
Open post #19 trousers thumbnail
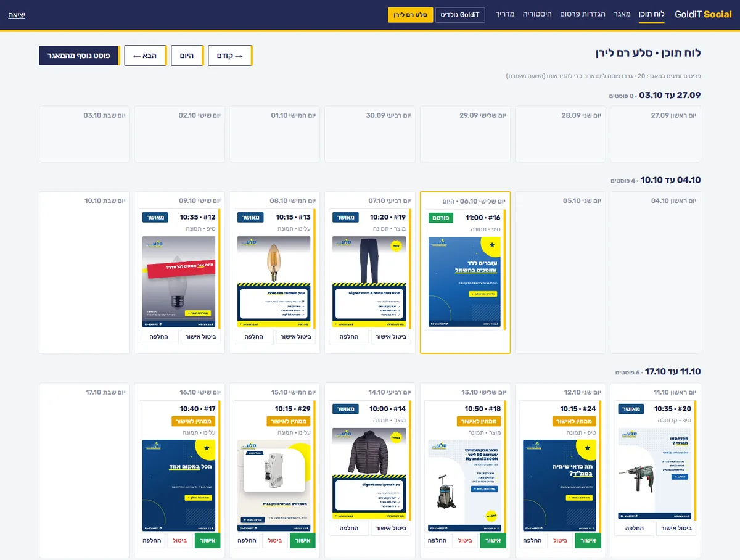tap(369, 282)
